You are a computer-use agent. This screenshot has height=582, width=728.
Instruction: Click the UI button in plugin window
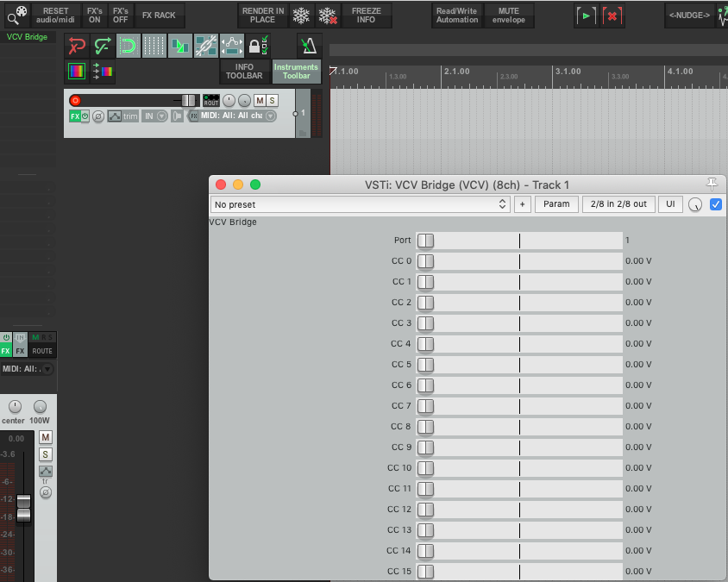670,204
